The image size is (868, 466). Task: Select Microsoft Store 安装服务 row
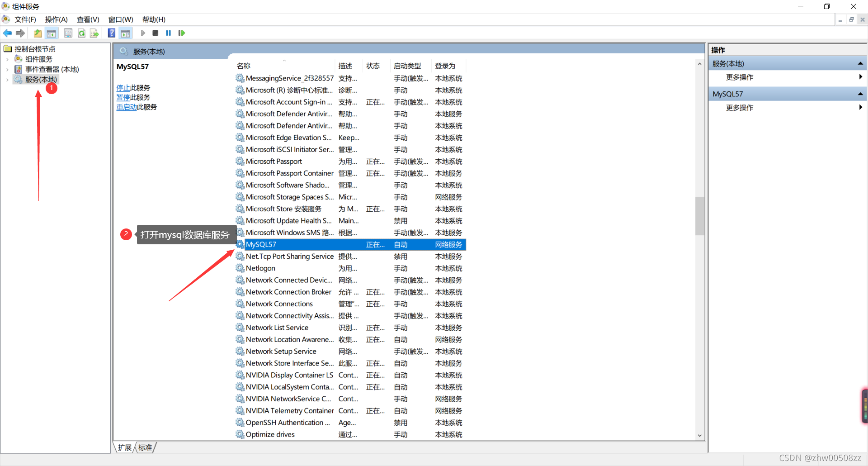point(350,209)
